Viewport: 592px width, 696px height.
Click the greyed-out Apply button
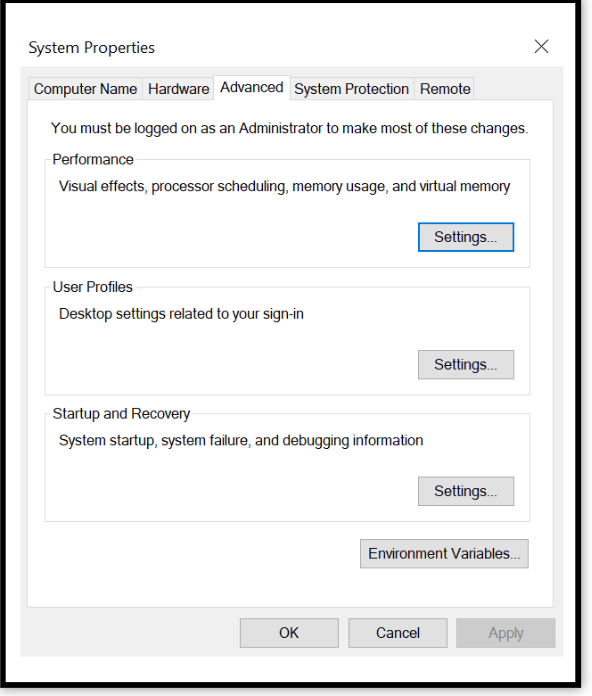pyautogui.click(x=505, y=633)
